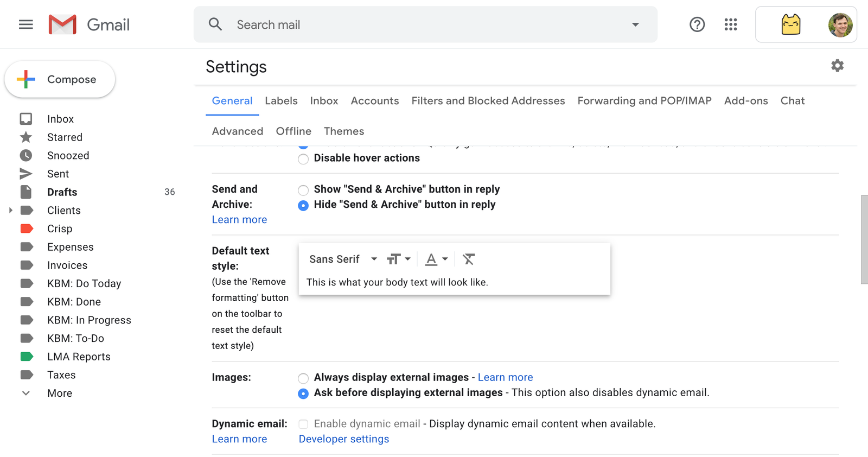Open Forwarding and POP/IMAP tab
This screenshot has width=868, height=457.
coord(644,101)
